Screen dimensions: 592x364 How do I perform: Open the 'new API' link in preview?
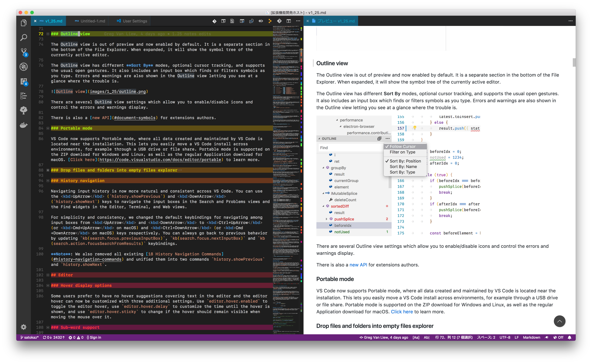coord(358,265)
